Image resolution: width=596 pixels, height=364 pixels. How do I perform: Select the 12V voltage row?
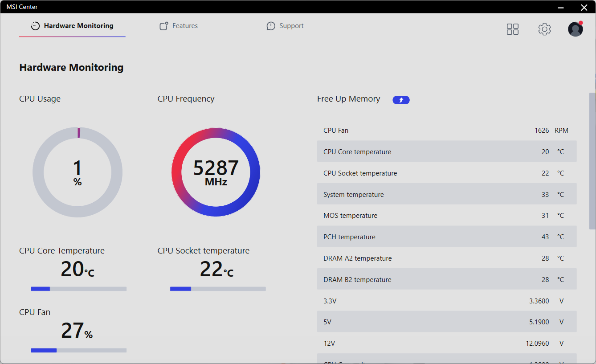(447, 343)
